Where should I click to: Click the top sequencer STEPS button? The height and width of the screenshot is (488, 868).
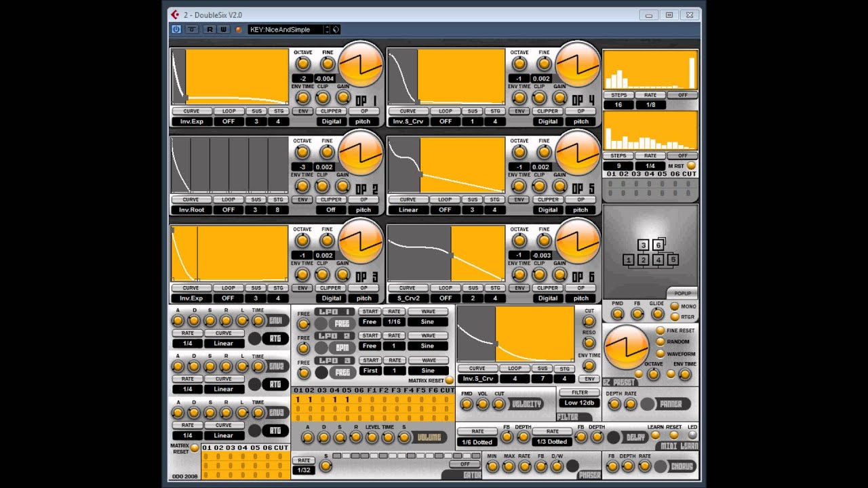(618, 96)
